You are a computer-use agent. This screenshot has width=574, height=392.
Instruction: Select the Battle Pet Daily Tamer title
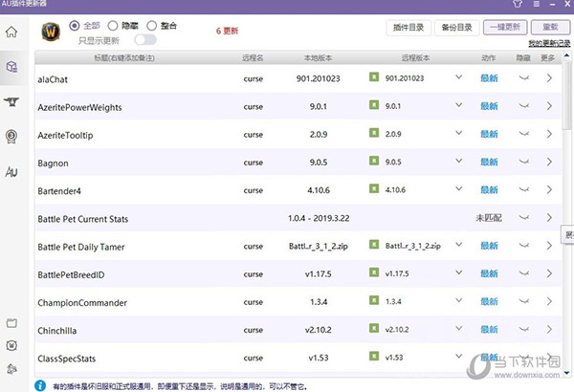[81, 247]
